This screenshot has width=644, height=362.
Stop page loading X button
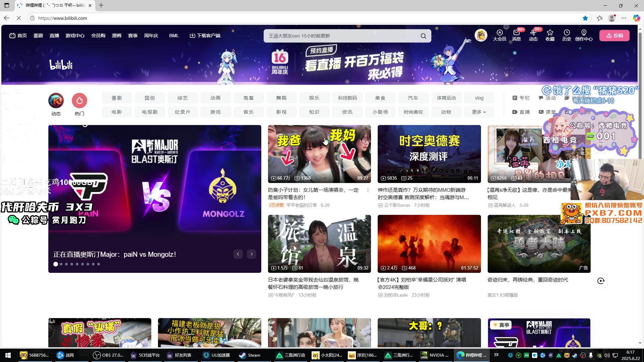19,18
